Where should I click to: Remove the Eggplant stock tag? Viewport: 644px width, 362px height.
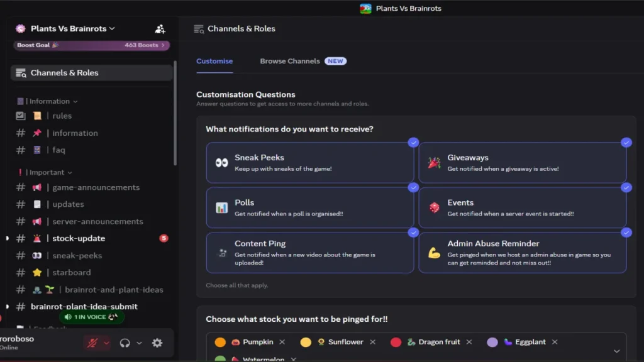point(555,342)
